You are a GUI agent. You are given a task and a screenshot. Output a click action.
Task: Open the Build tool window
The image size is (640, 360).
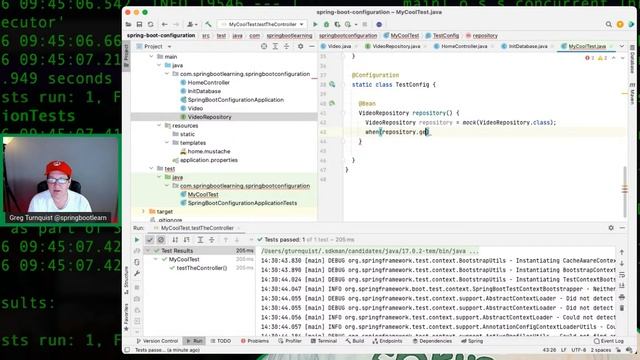point(355,341)
